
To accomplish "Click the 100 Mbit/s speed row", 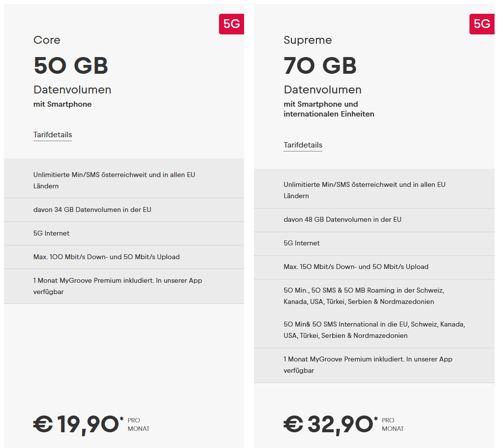I will point(106,257).
